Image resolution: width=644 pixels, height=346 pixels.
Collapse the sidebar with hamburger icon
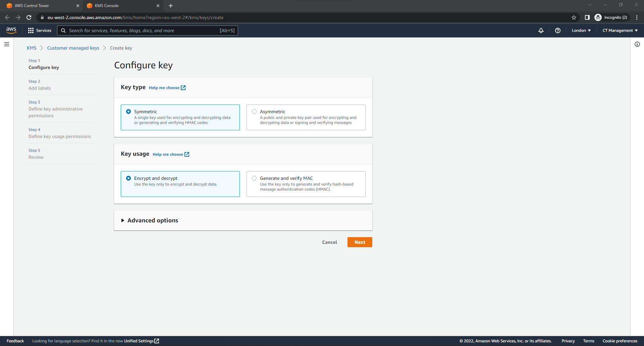6,44
